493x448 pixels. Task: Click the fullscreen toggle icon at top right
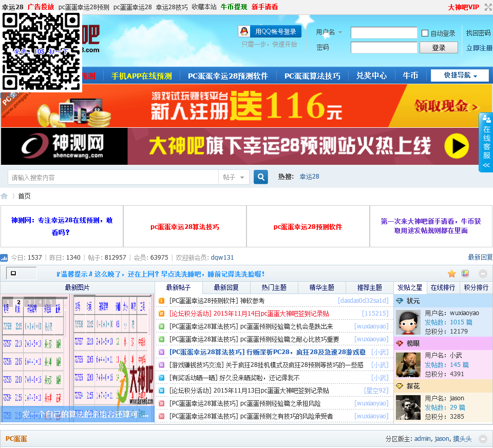pos(488,7)
